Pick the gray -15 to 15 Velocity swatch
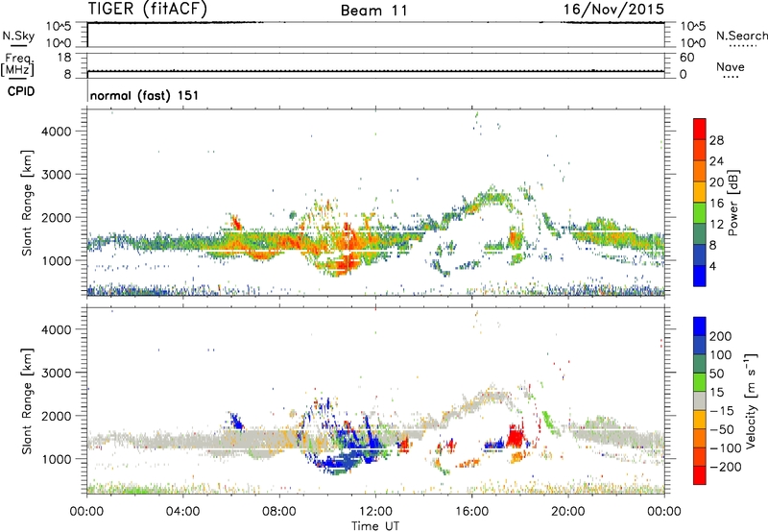The width and height of the screenshot is (768, 532). 700,400
